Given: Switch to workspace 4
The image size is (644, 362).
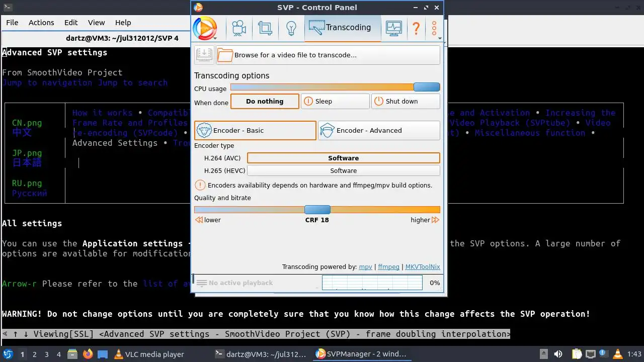Looking at the screenshot, I should click(x=59, y=354).
